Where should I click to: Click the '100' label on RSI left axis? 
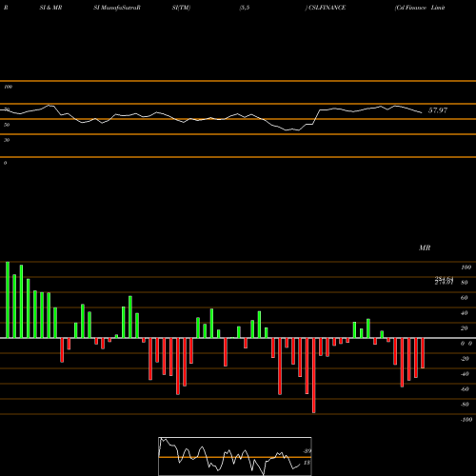pos(8,87)
